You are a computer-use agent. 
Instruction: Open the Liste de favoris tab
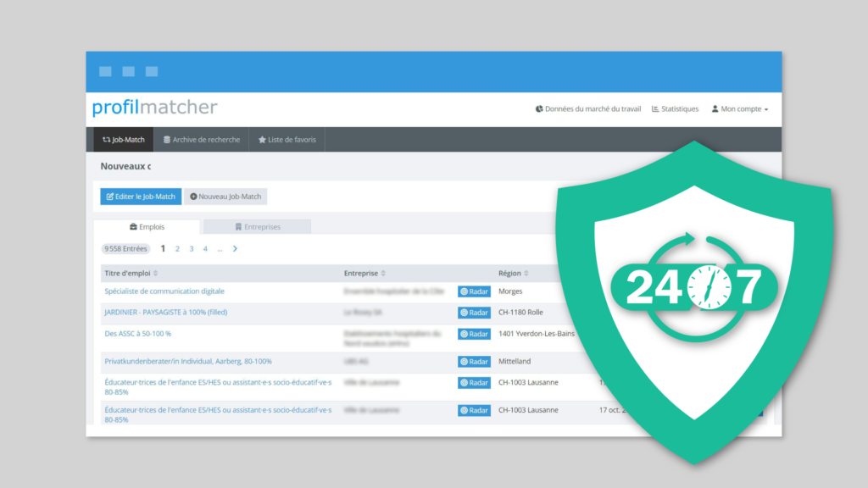287,140
